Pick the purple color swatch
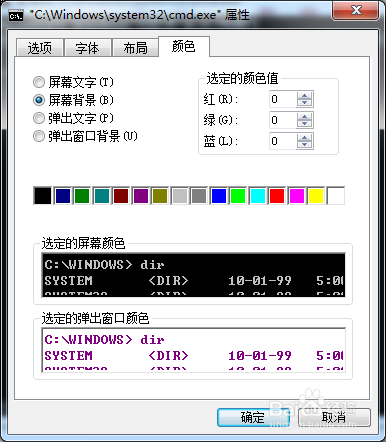 (x=141, y=196)
